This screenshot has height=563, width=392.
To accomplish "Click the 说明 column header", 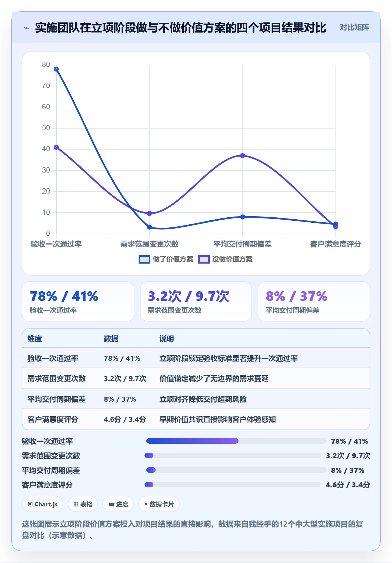I will [167, 339].
